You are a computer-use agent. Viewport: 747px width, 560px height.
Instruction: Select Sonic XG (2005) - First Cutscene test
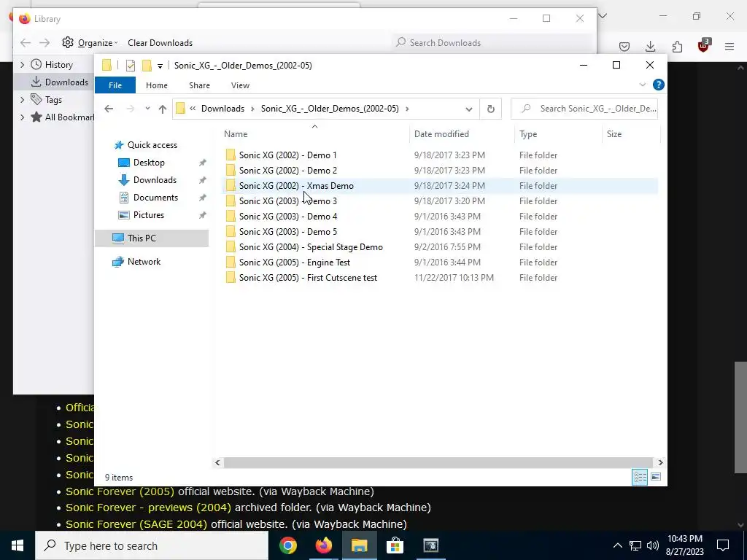308,278
